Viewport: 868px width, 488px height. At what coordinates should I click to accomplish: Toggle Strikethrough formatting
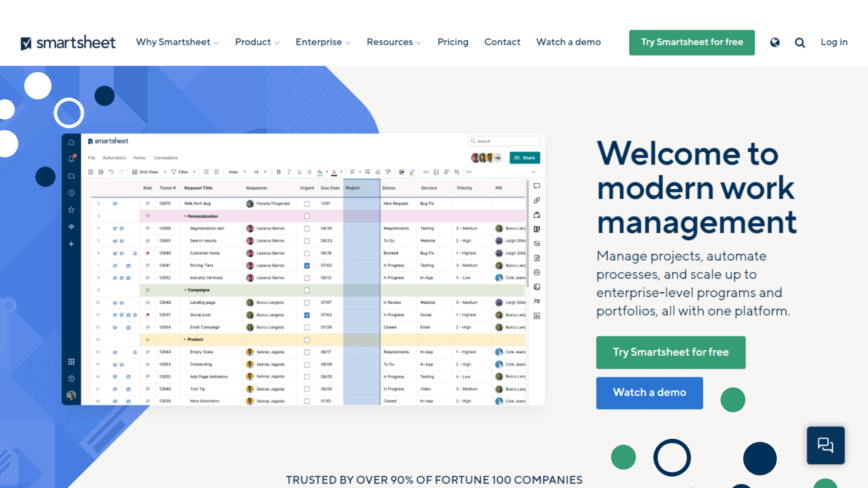(310, 172)
